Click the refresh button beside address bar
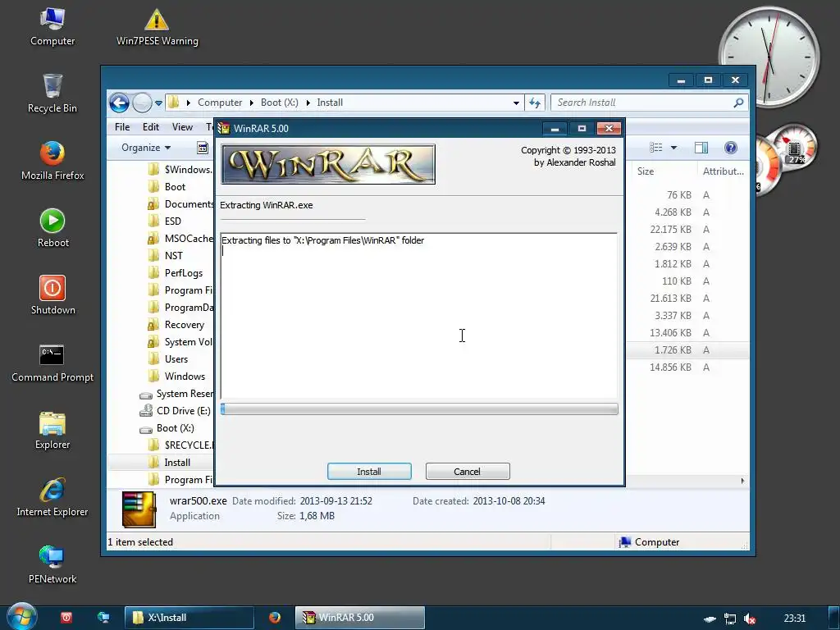This screenshot has height=630, width=840. pos(535,103)
